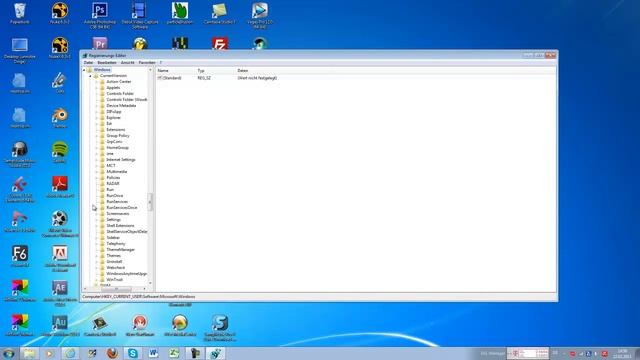Open the ? help menu
Image resolution: width=640 pixels, height=360 pixels.
tap(161, 62)
